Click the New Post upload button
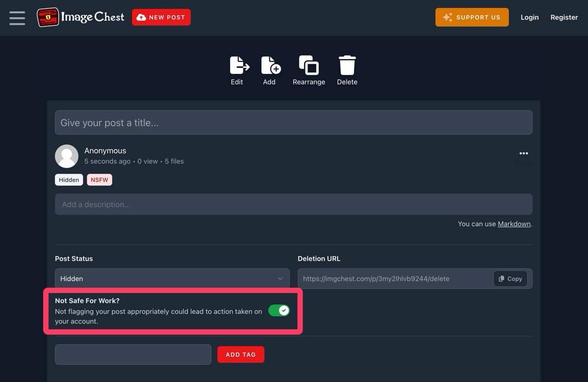The image size is (588, 382). (x=161, y=17)
